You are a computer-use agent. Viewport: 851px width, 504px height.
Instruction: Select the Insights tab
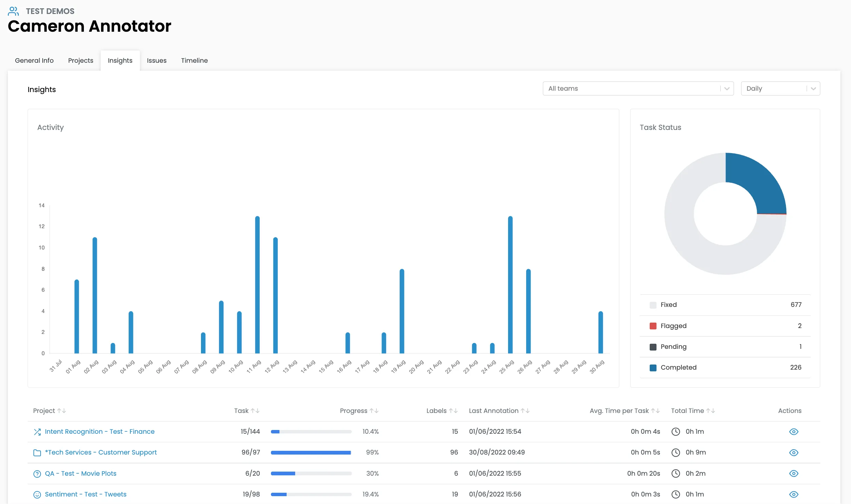(x=120, y=60)
